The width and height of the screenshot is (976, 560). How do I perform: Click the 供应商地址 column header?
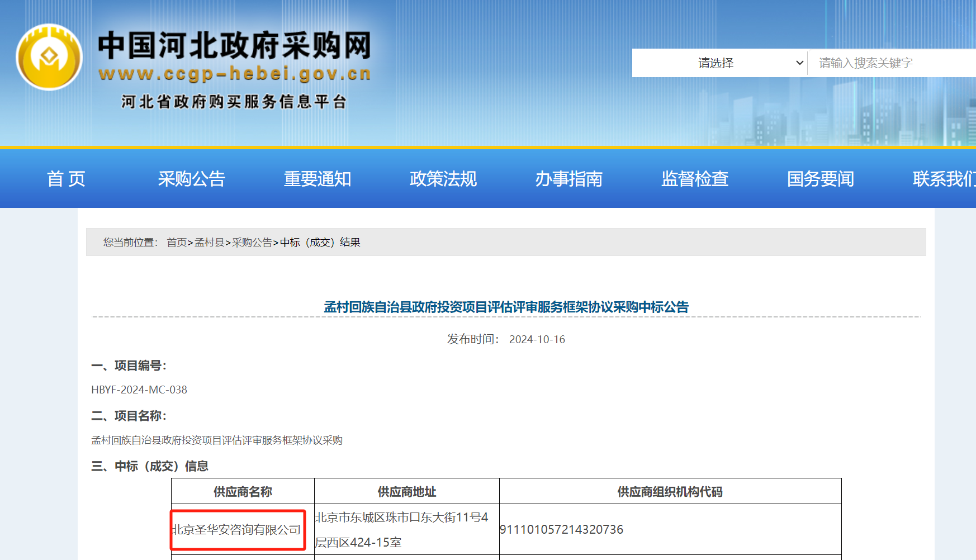coord(407,492)
